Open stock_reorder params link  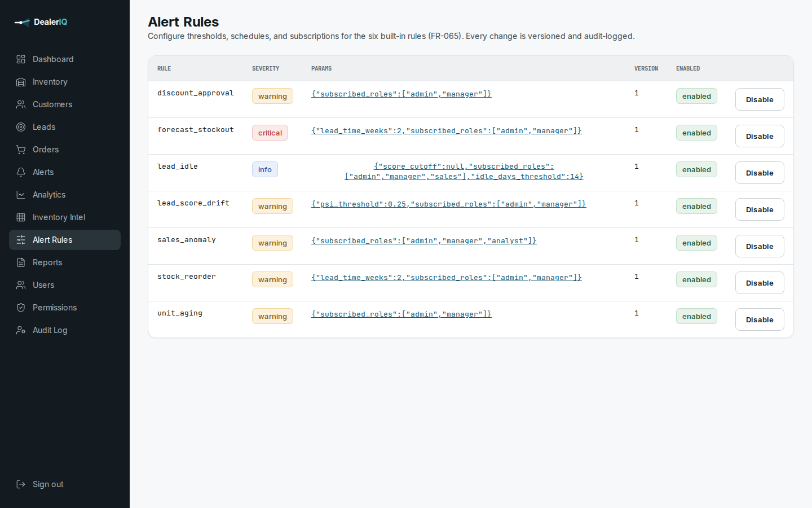447,277
